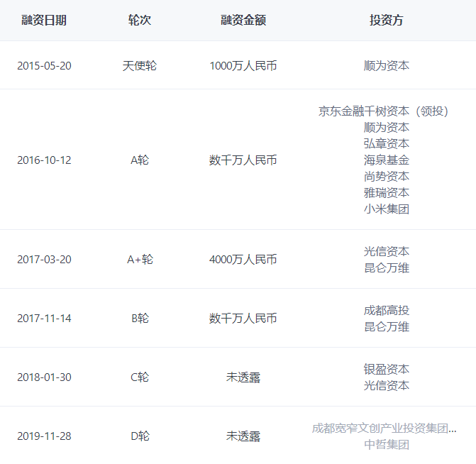Click the 投资方 column header
Viewport: 476px width, 464px height.
tap(387, 21)
